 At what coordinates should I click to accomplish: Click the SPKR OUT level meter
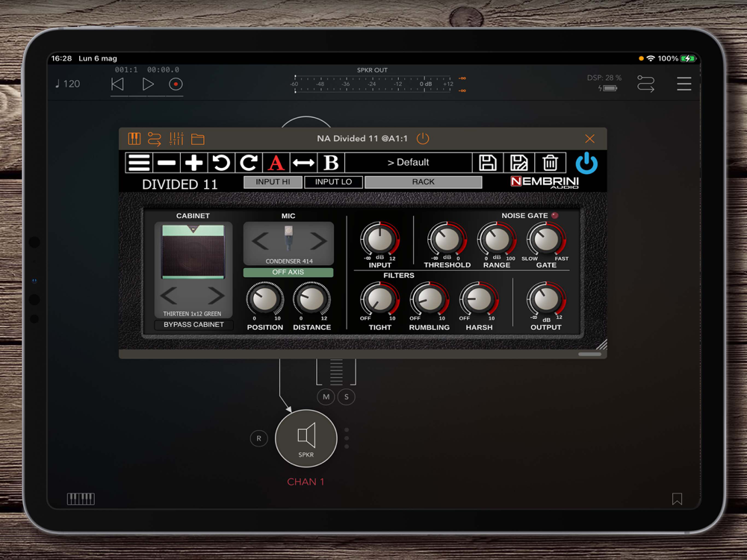pyautogui.click(x=373, y=84)
